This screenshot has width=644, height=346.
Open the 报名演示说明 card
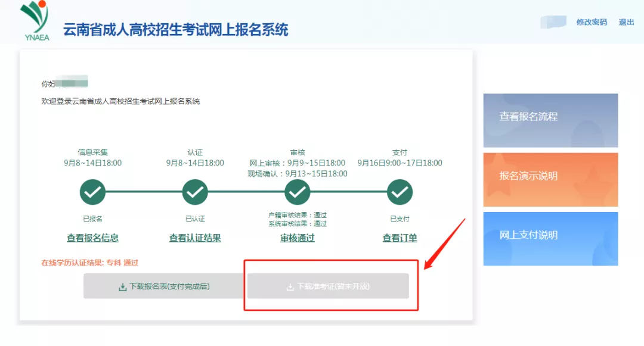[x=550, y=180]
